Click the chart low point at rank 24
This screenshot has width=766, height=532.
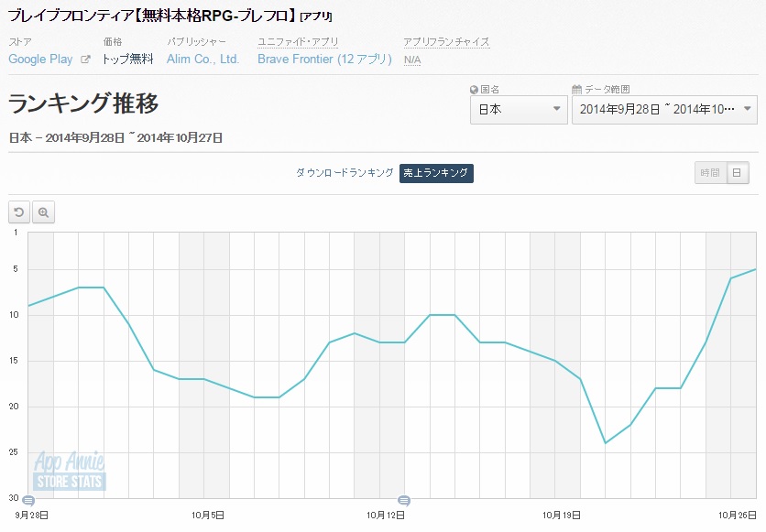coord(606,443)
